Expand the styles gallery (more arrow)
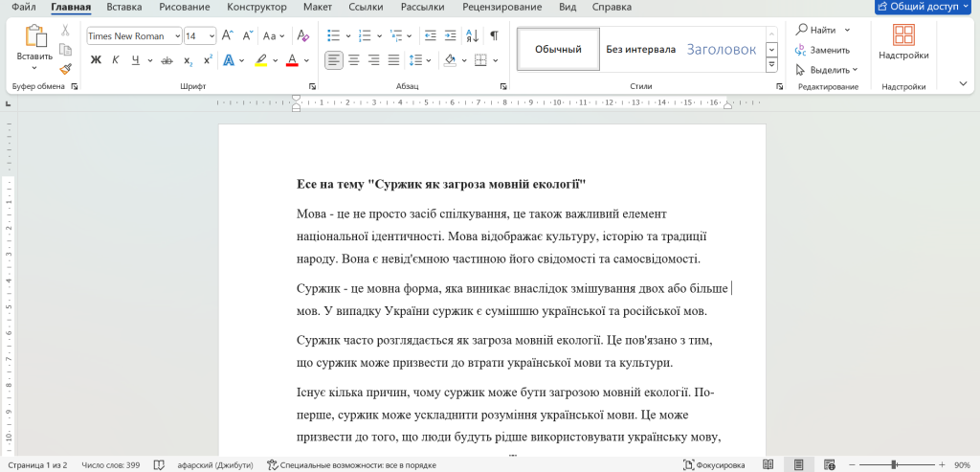980x472 pixels. coord(772,64)
